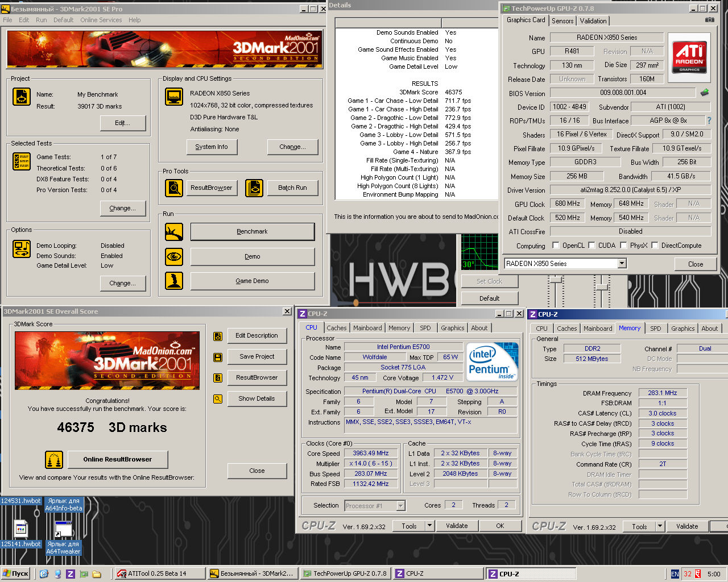Click the Show Details button
The height and width of the screenshot is (582, 728).
click(x=257, y=398)
